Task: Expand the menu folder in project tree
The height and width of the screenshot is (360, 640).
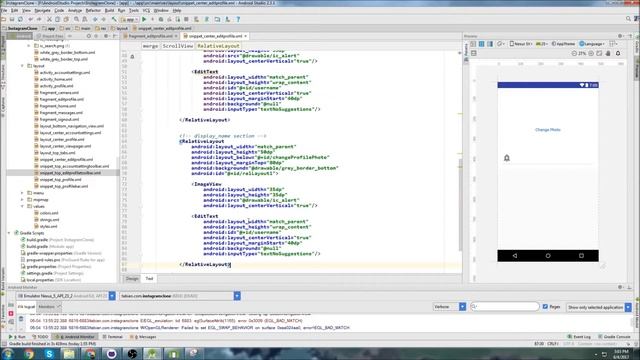Action: 22,193
